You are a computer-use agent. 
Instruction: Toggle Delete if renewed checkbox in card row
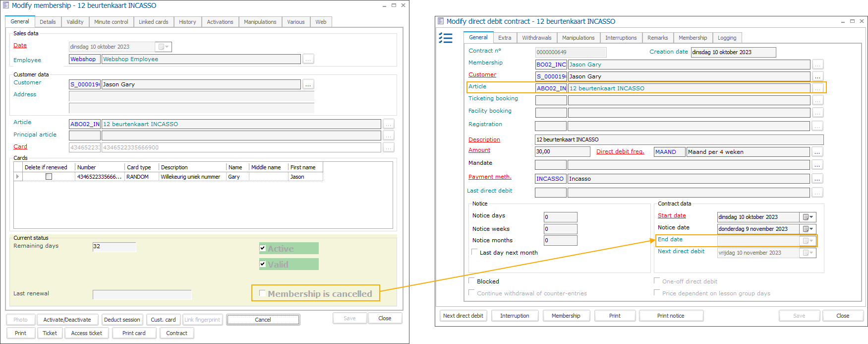click(49, 177)
